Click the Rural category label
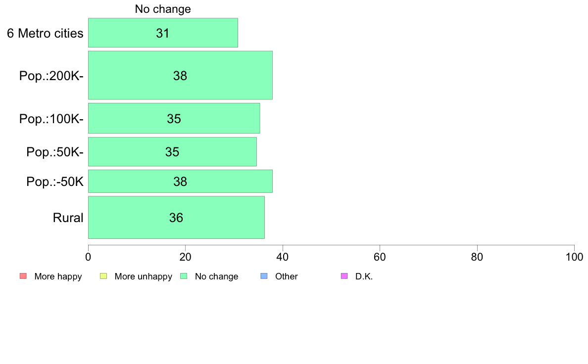The width and height of the screenshot is (588, 364). click(x=68, y=218)
